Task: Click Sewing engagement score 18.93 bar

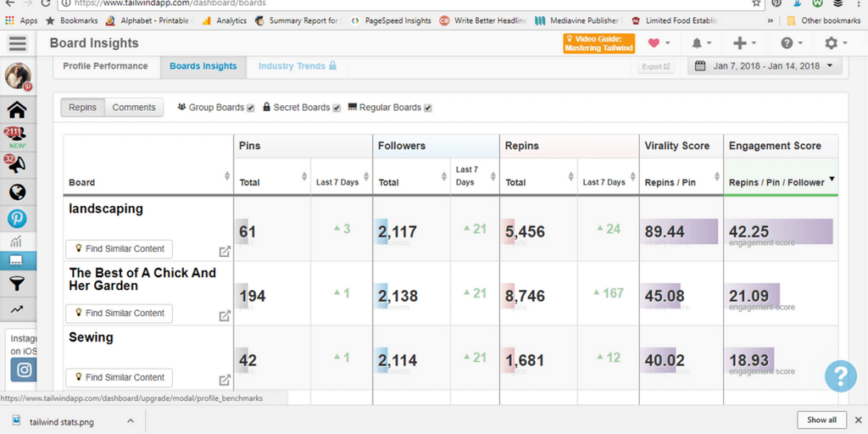Action: point(749,359)
